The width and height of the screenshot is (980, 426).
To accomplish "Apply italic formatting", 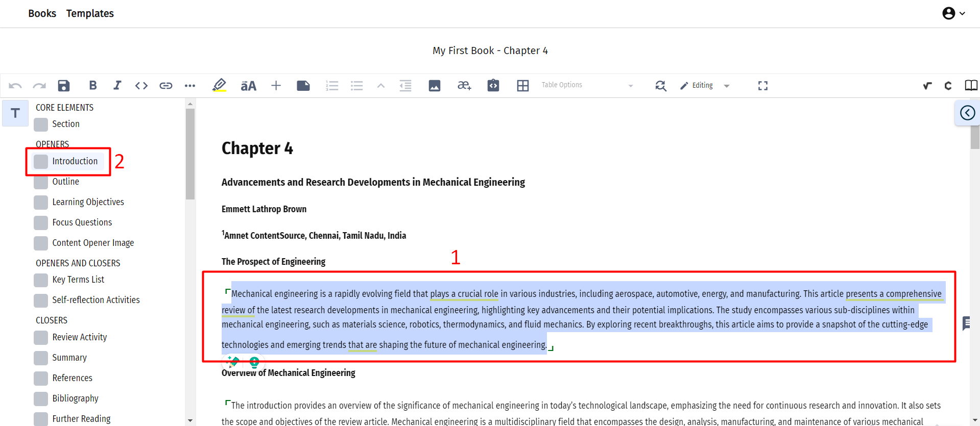I will pyautogui.click(x=117, y=86).
